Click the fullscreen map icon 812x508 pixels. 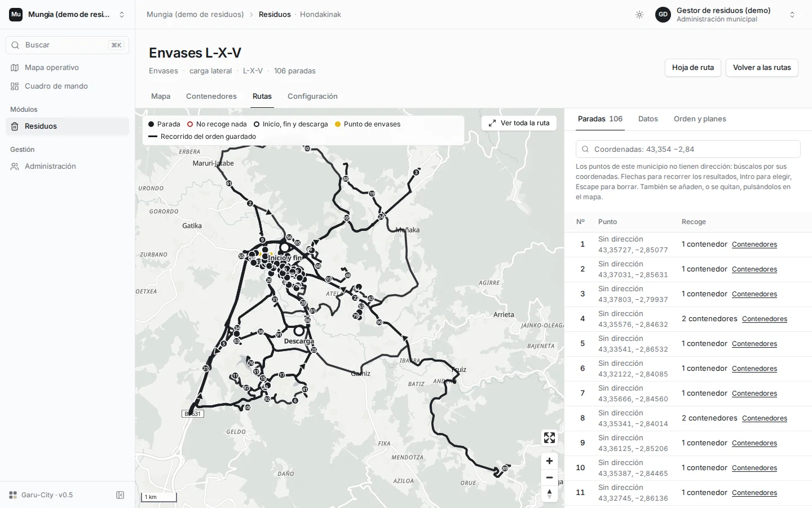549,437
